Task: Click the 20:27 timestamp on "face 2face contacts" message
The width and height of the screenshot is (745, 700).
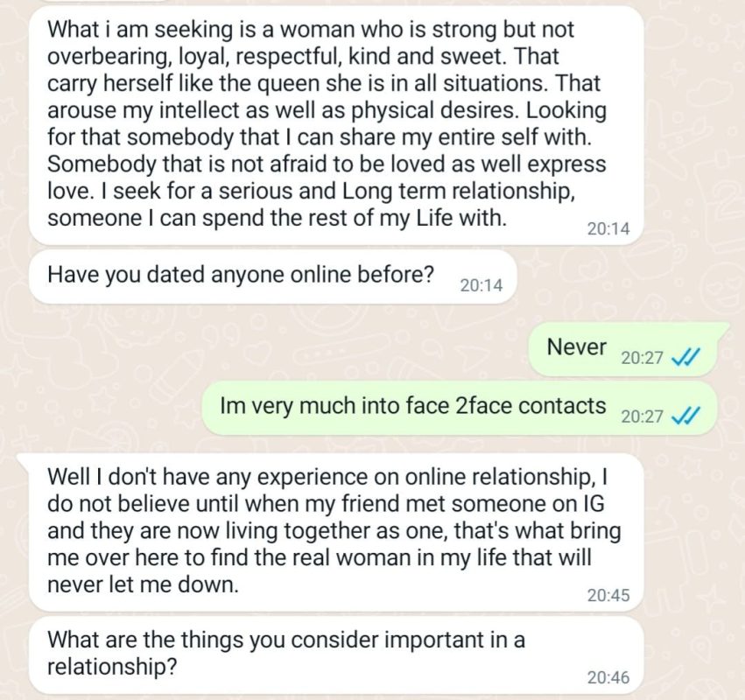Action: pyautogui.click(x=642, y=416)
